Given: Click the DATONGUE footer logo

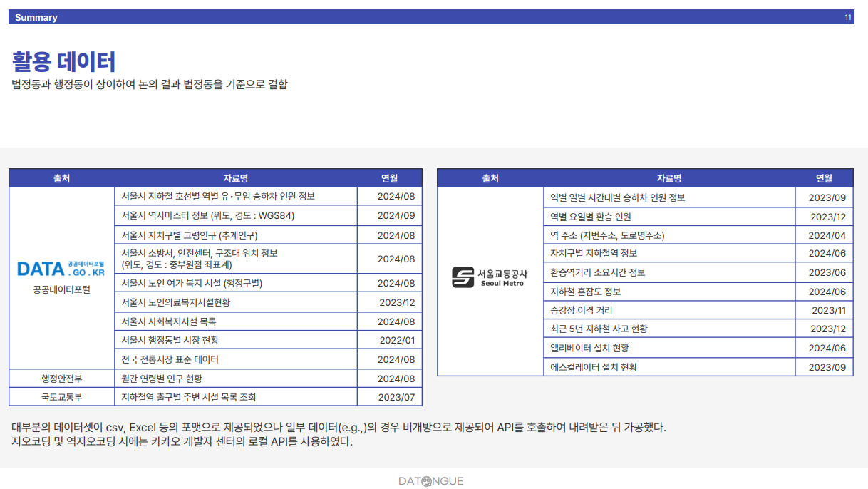Looking at the screenshot, I should point(431,481).
